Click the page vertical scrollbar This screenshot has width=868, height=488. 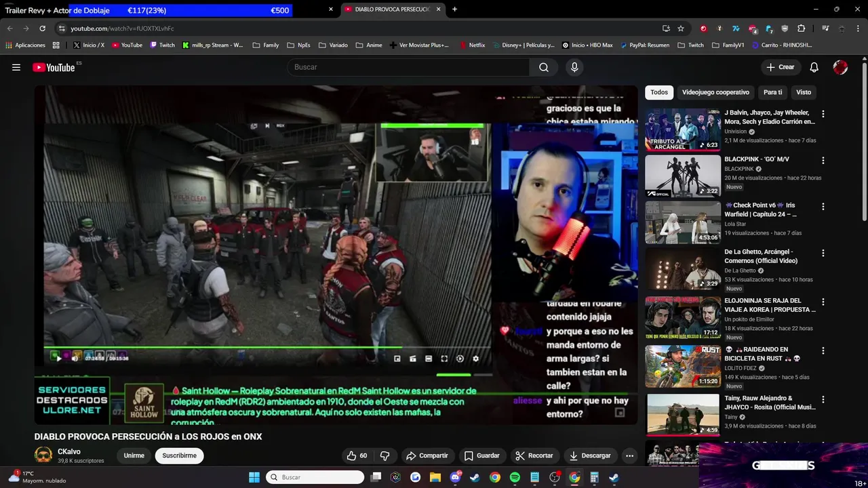864,142
